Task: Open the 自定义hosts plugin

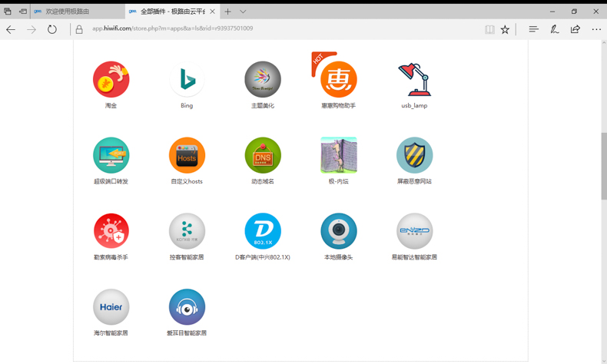Action: [187, 156]
